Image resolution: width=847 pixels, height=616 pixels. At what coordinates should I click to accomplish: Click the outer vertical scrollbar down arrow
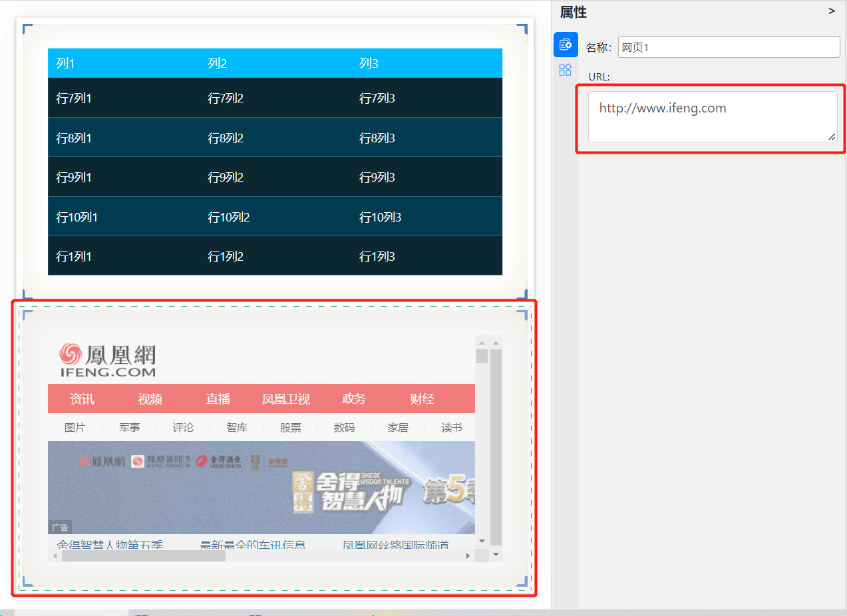496,553
